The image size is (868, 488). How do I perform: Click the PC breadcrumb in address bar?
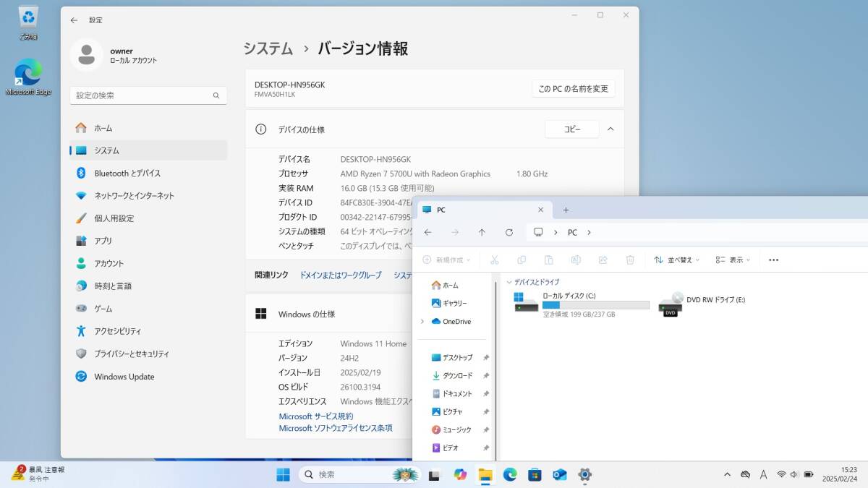pos(572,233)
